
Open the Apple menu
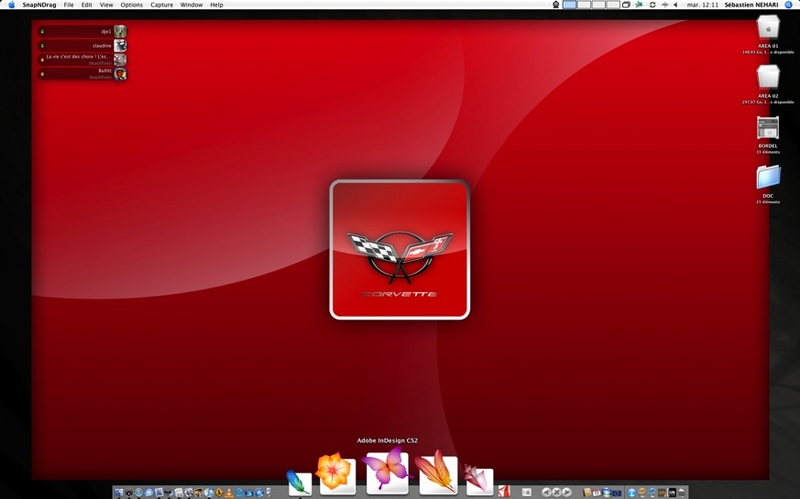(x=11, y=5)
